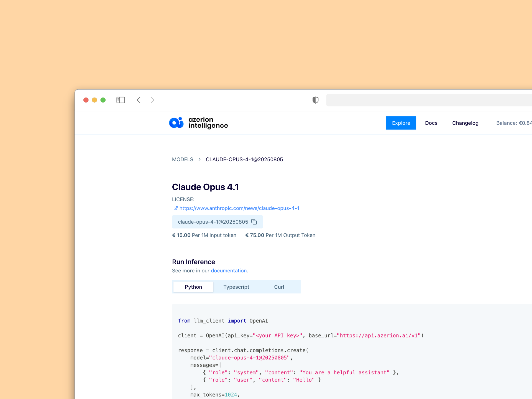Open the Changelog page

(465, 123)
